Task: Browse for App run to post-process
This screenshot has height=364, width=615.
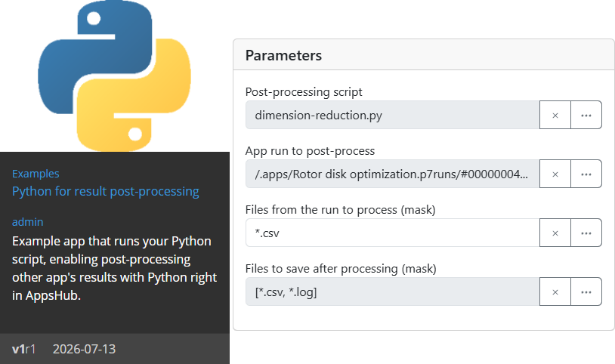Action: 586,174
